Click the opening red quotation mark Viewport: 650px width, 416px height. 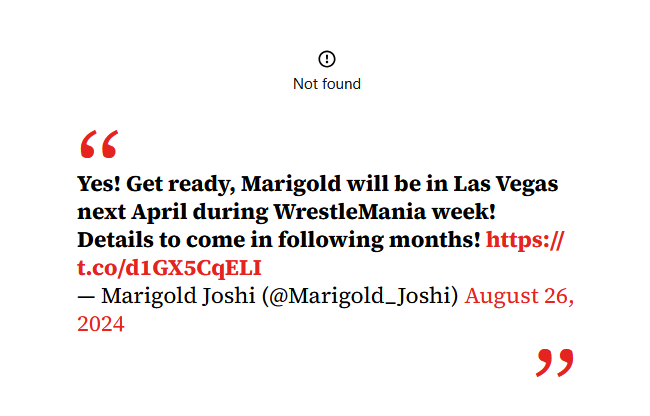click(99, 145)
